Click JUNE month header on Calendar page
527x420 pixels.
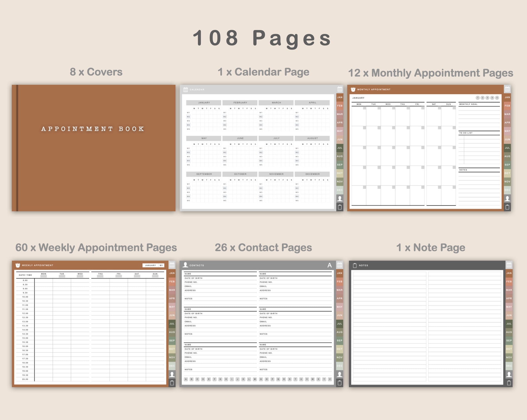(x=240, y=138)
